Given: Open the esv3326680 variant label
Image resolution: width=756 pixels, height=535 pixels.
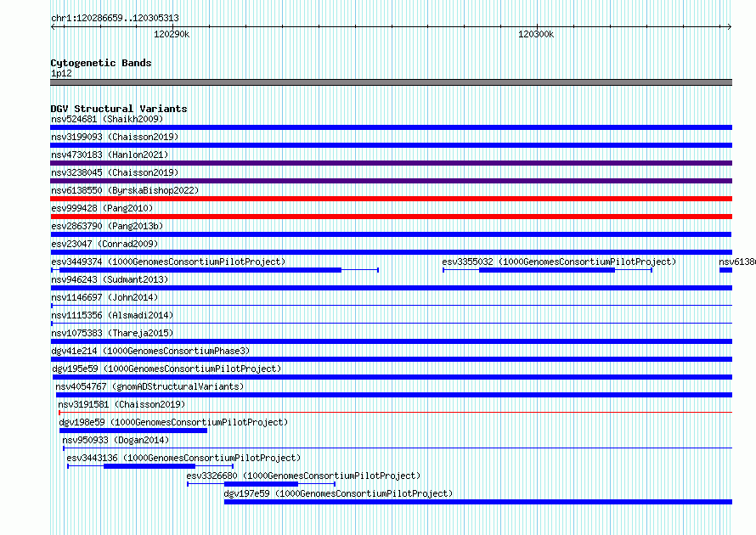Looking at the screenshot, I should tap(304, 476).
